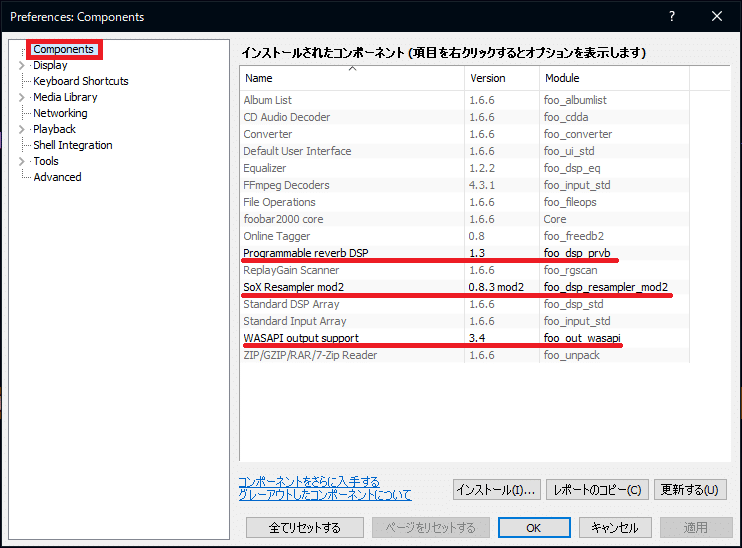Select Playback in the tree
The height and width of the screenshot is (548, 742).
coord(54,129)
